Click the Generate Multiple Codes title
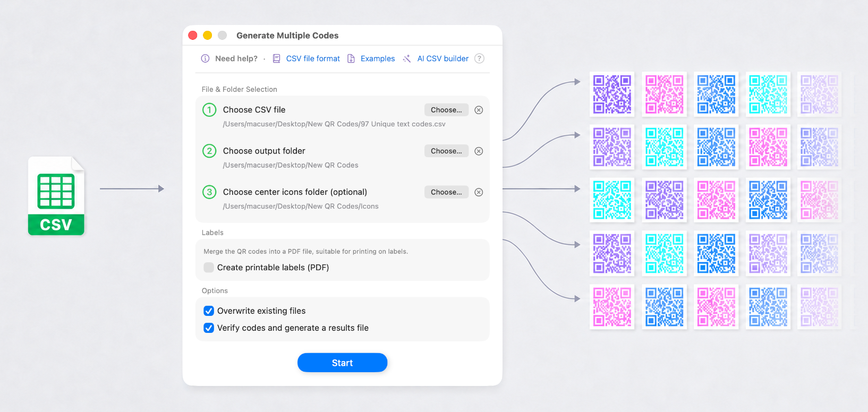Viewport: 868px width, 412px height. pyautogui.click(x=287, y=36)
